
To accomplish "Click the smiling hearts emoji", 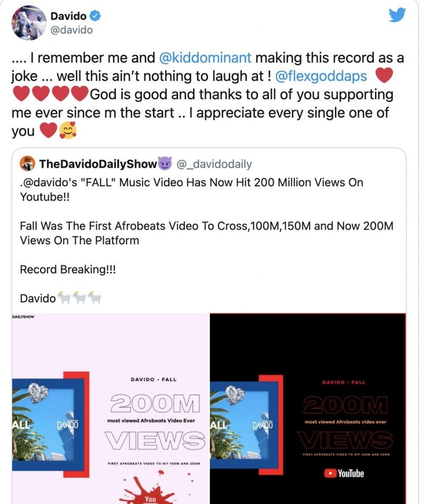I will click(x=68, y=131).
